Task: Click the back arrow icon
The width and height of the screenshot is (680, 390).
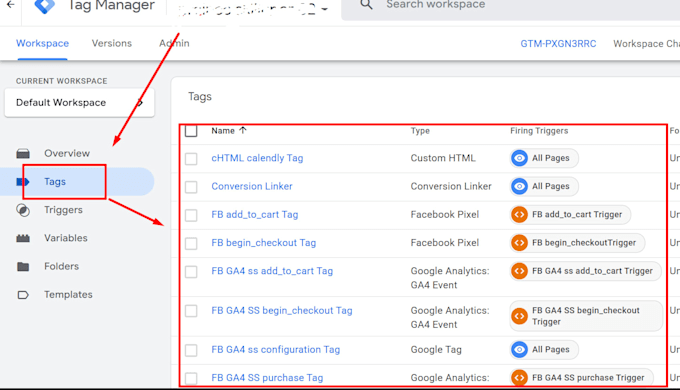Action: point(11,4)
